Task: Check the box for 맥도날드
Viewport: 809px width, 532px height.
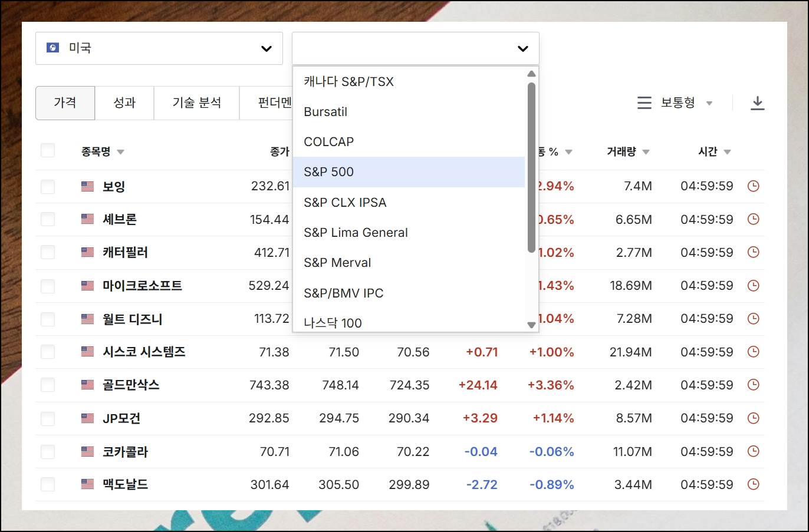Action: 48,485
